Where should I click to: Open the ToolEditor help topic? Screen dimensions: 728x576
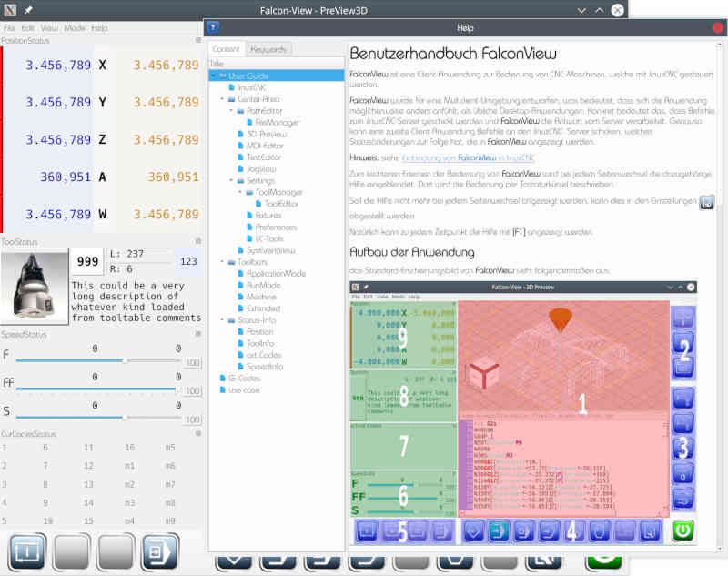pos(282,204)
